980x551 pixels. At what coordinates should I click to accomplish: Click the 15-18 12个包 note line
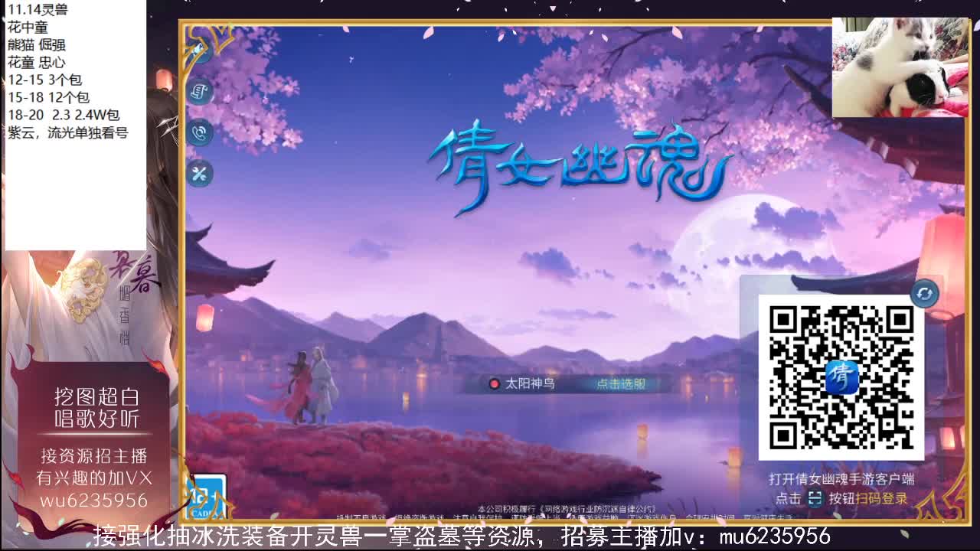coord(48,97)
